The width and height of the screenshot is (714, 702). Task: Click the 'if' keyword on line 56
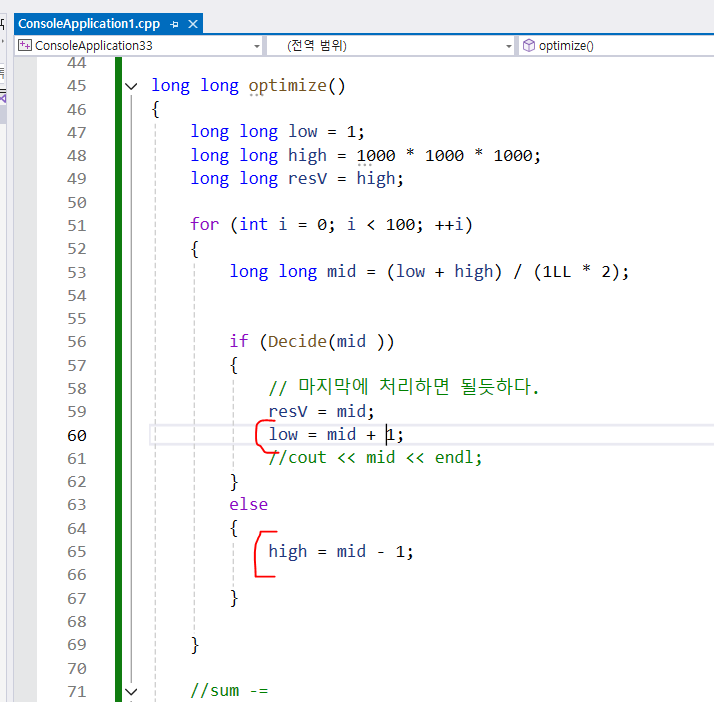pyautogui.click(x=239, y=341)
